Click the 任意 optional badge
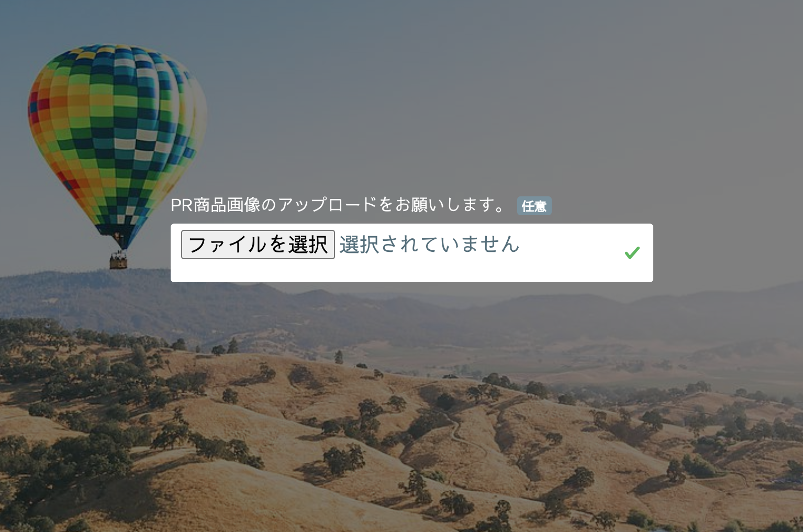Screen dimensions: 803x532 coord(534,206)
